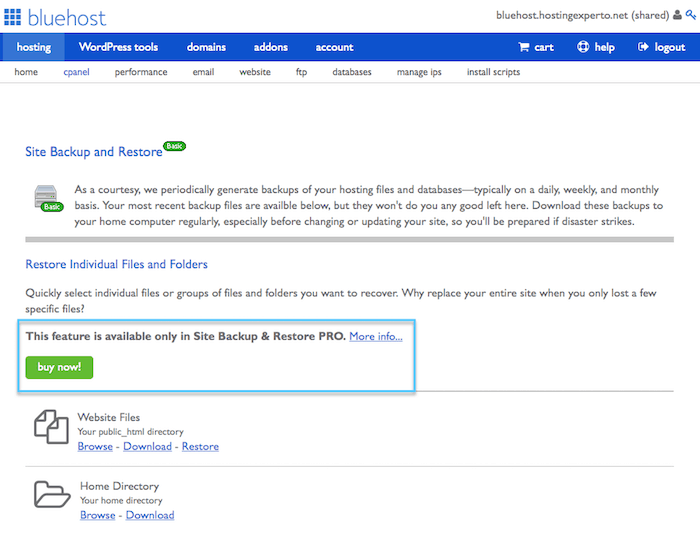Browse the Home Directory backup
Image resolution: width=700 pixels, height=534 pixels.
tap(98, 515)
